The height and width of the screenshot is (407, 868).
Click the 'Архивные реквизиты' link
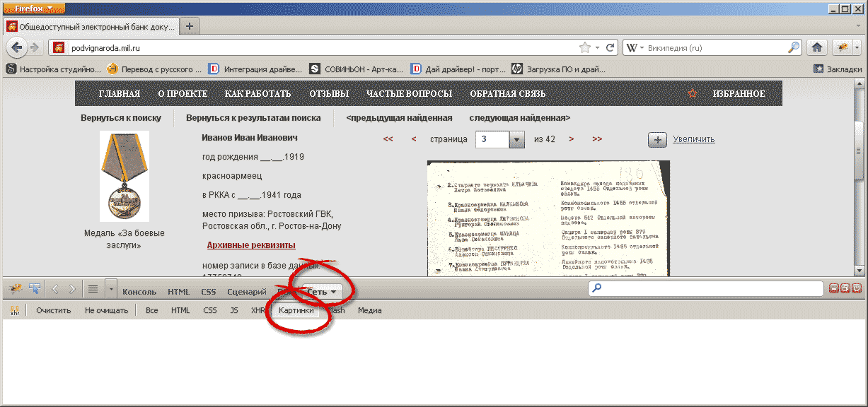(251, 245)
